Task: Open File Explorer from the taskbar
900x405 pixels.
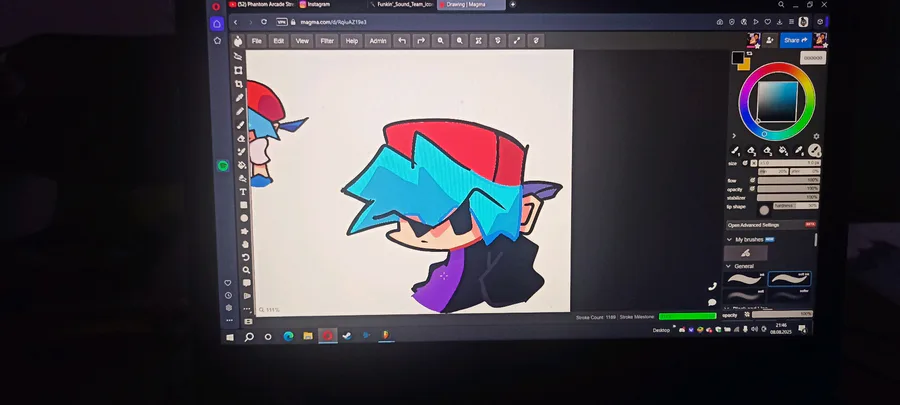Action: coord(308,336)
